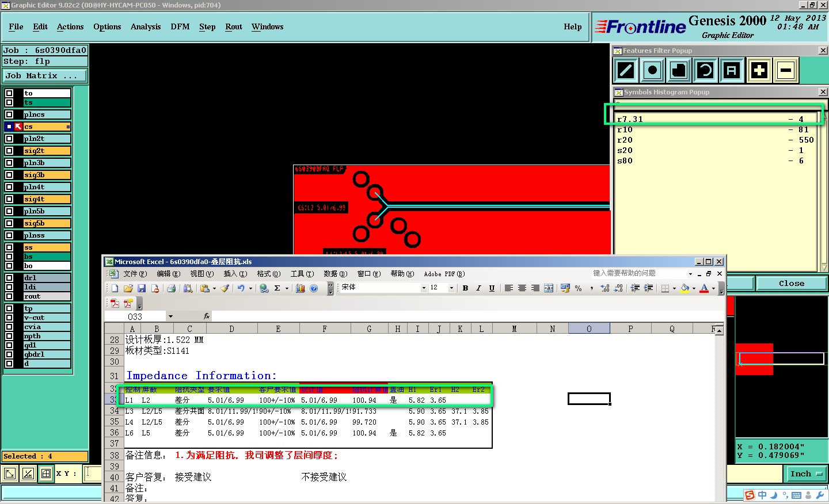Open the font size dropdown showing 12
This screenshot has width=829, height=504.
[451, 288]
